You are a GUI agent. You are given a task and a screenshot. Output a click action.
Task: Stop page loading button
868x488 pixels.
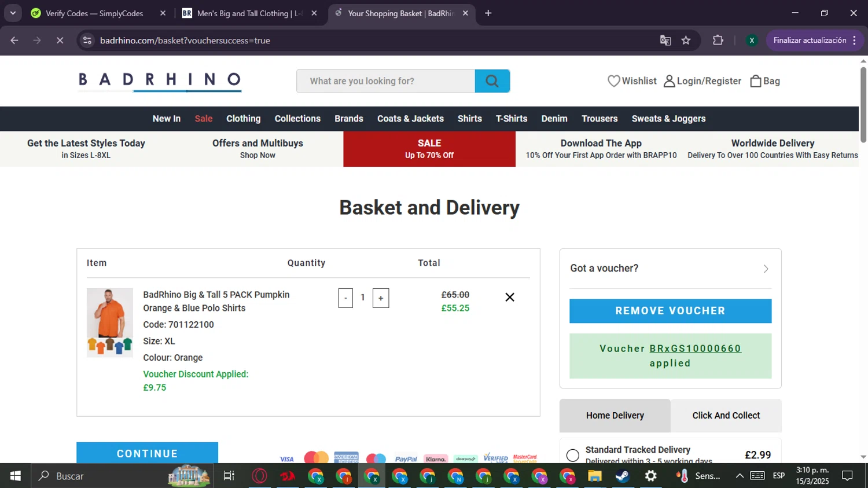coord(60,41)
